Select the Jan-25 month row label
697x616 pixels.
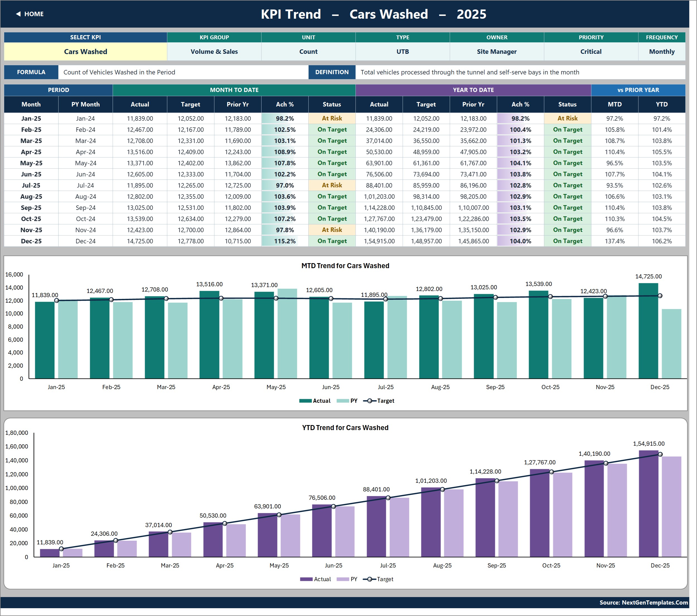(x=31, y=118)
